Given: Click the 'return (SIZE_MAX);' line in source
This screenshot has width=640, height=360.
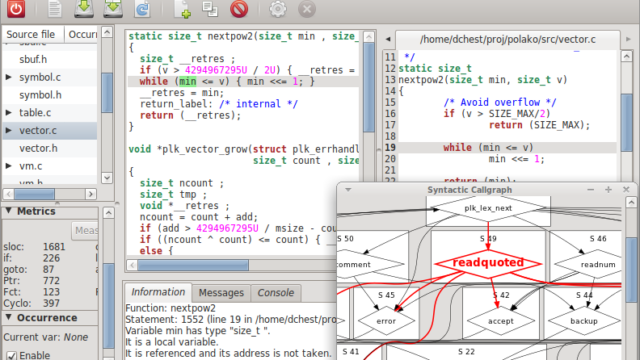Looking at the screenshot, I should coord(540,125).
